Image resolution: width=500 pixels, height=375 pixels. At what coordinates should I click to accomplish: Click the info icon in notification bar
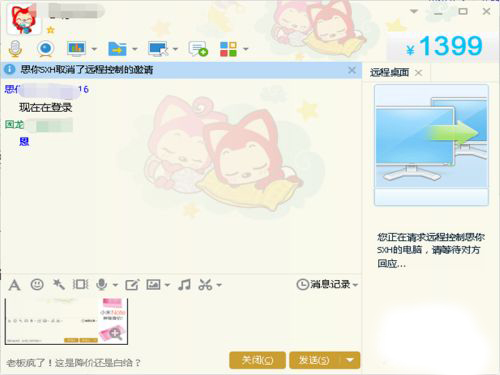pos(9,70)
